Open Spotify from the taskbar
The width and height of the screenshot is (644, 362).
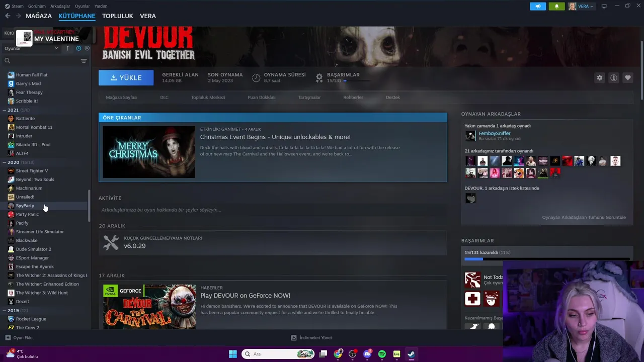(382, 354)
